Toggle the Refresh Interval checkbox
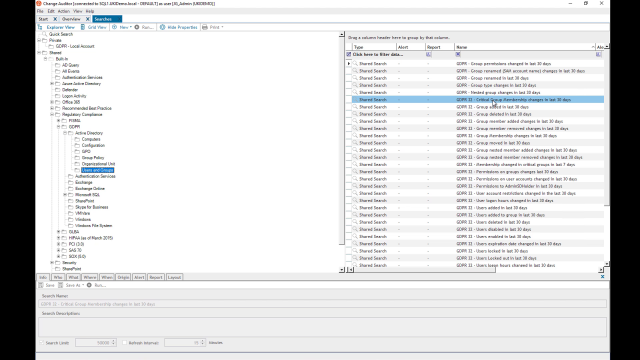 point(125,343)
